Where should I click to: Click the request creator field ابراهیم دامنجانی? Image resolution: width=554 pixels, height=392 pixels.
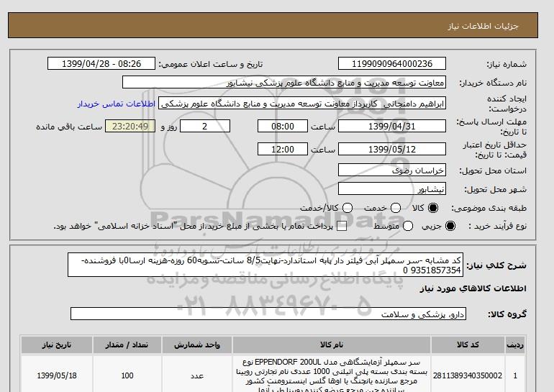pos(302,104)
